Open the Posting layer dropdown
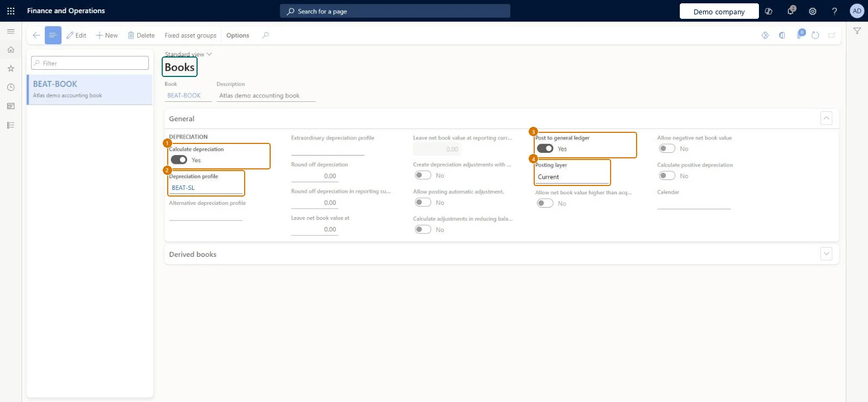The height and width of the screenshot is (402, 868). (x=572, y=177)
